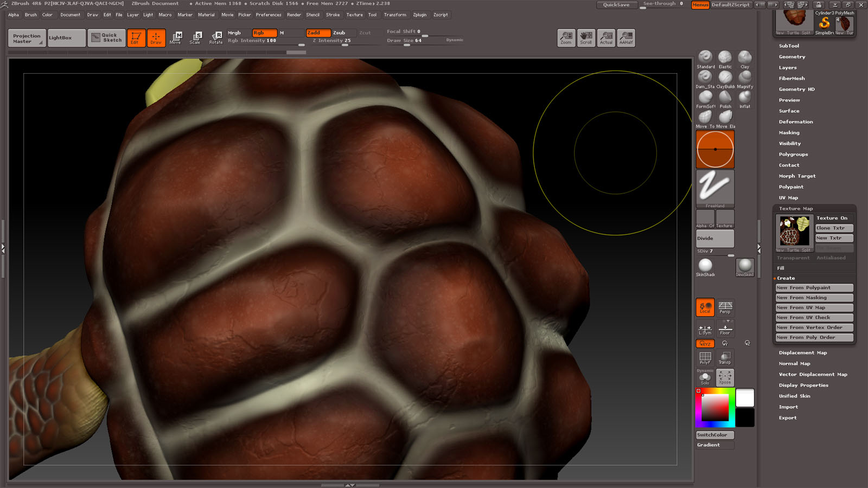The height and width of the screenshot is (488, 868).
Task: Open the Zplugin menu
Action: (420, 15)
